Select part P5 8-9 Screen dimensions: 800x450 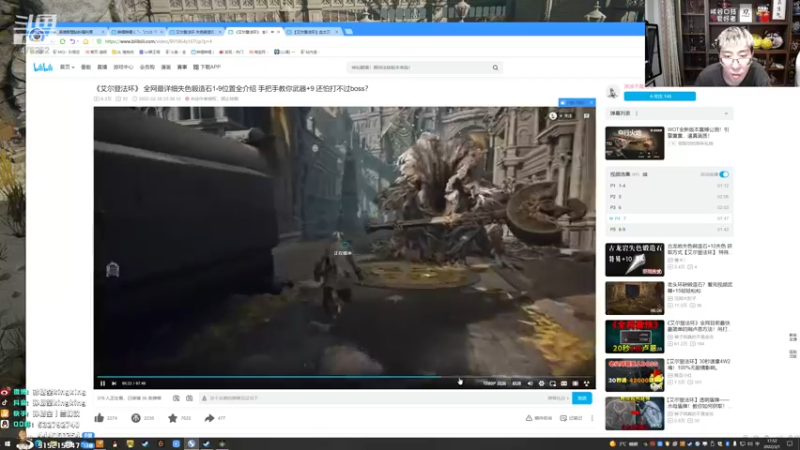tap(669, 230)
